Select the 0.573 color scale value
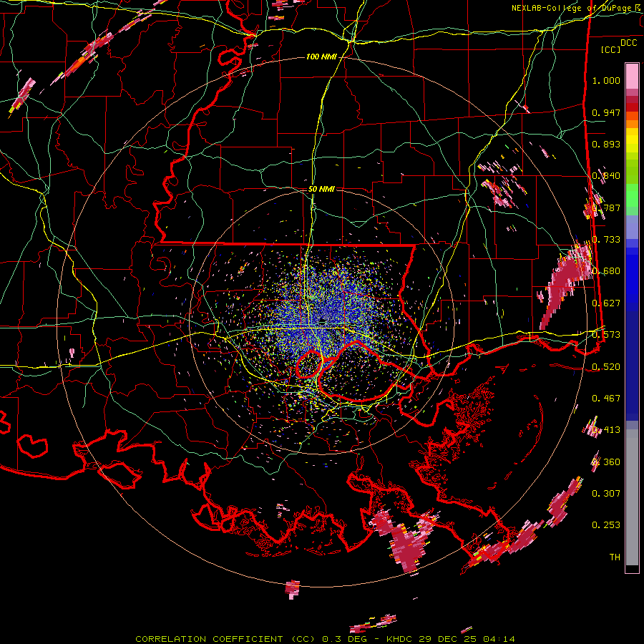Image resolution: width=644 pixels, height=644 pixels. pyautogui.click(x=606, y=335)
